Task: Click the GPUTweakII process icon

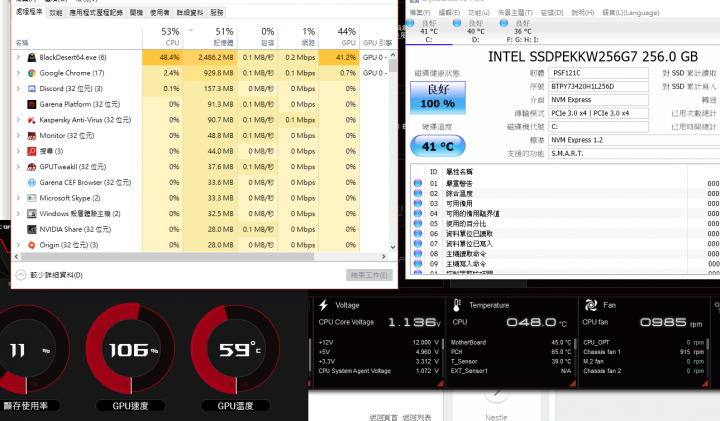Action: (x=32, y=167)
